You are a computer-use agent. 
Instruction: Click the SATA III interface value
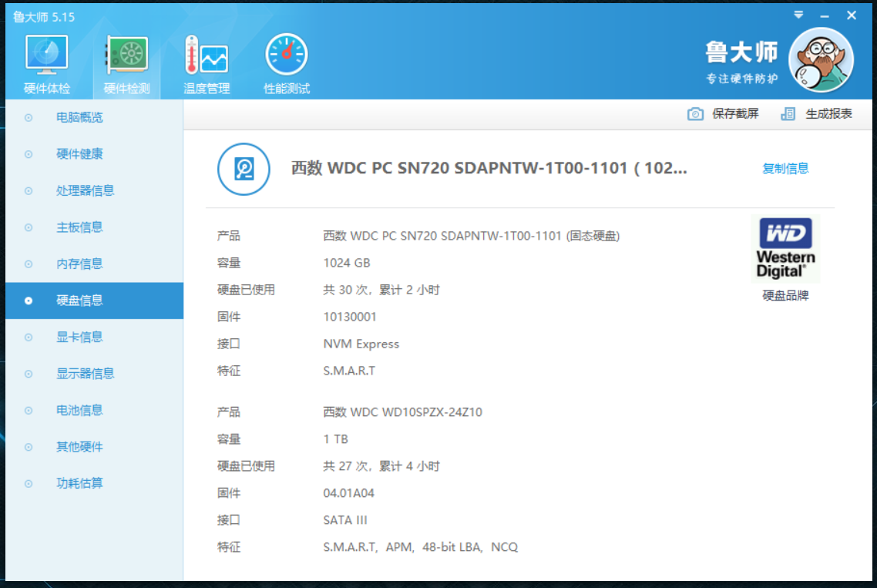(345, 520)
